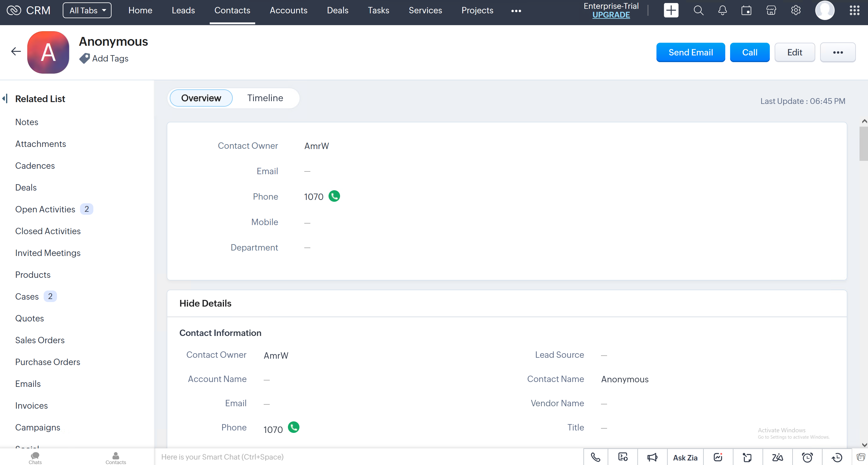Open the notifications bell icon
The width and height of the screenshot is (868, 465).
coord(722,10)
